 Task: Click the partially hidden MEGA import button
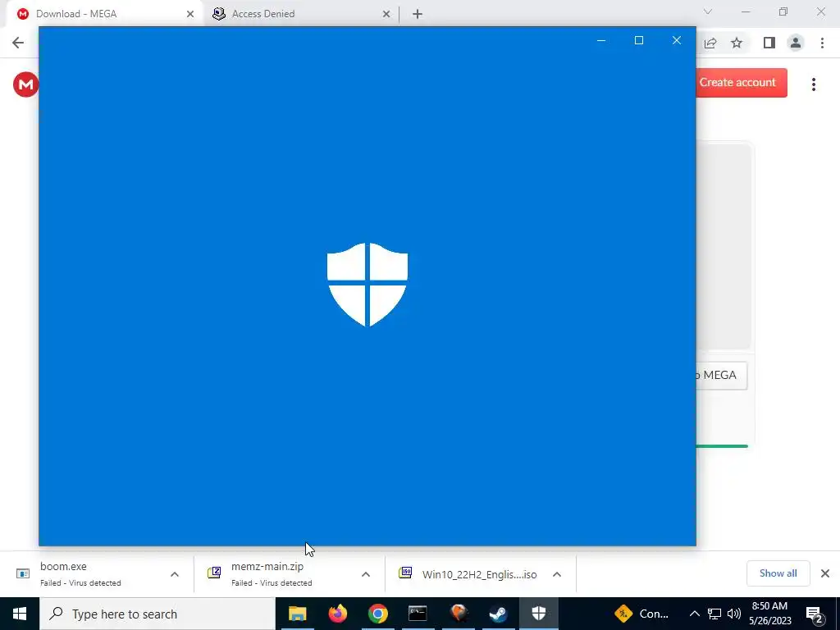[722, 375]
